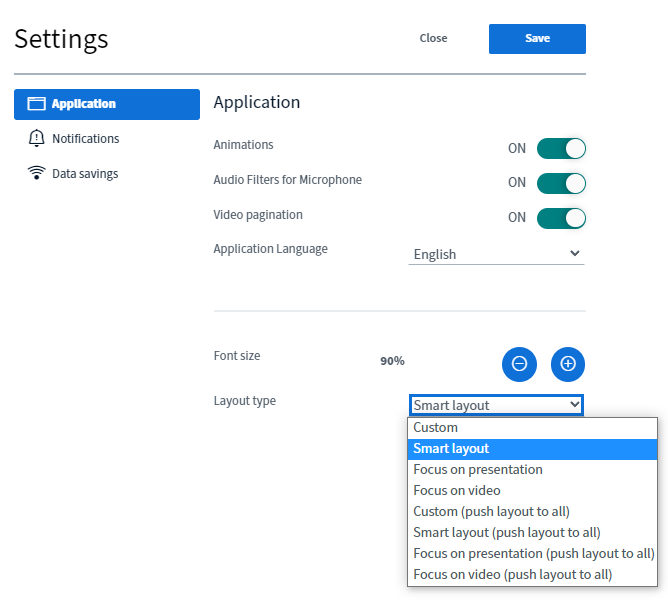Select Focus on presentation layout option

point(478,470)
